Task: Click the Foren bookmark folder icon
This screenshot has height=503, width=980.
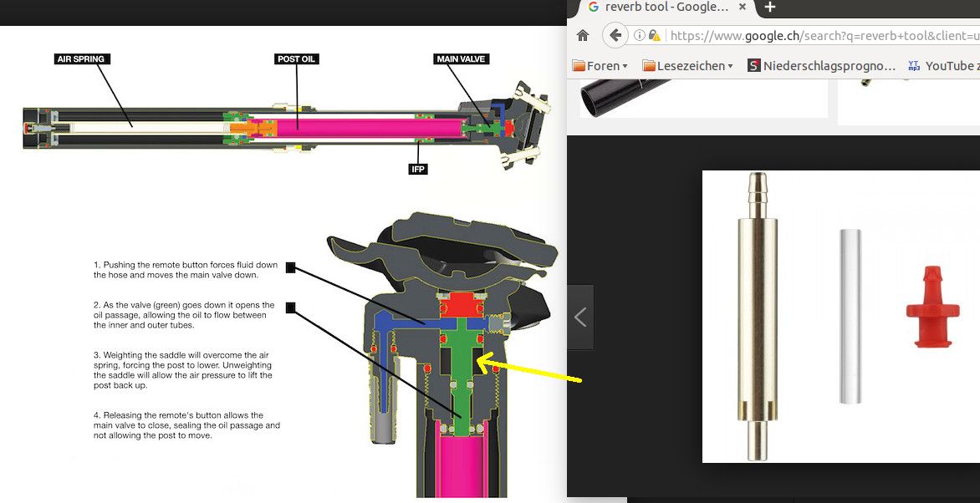Action: (x=579, y=65)
